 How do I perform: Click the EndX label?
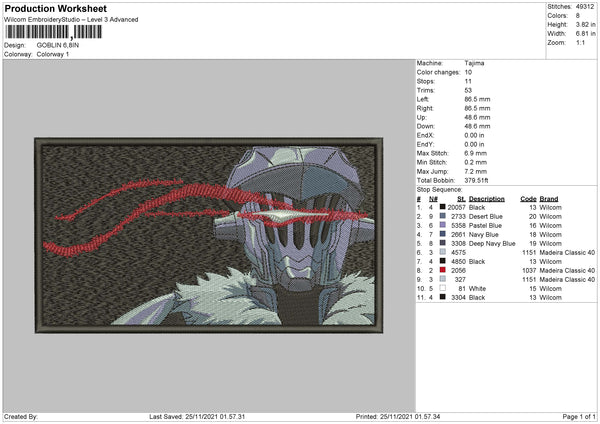click(x=426, y=135)
